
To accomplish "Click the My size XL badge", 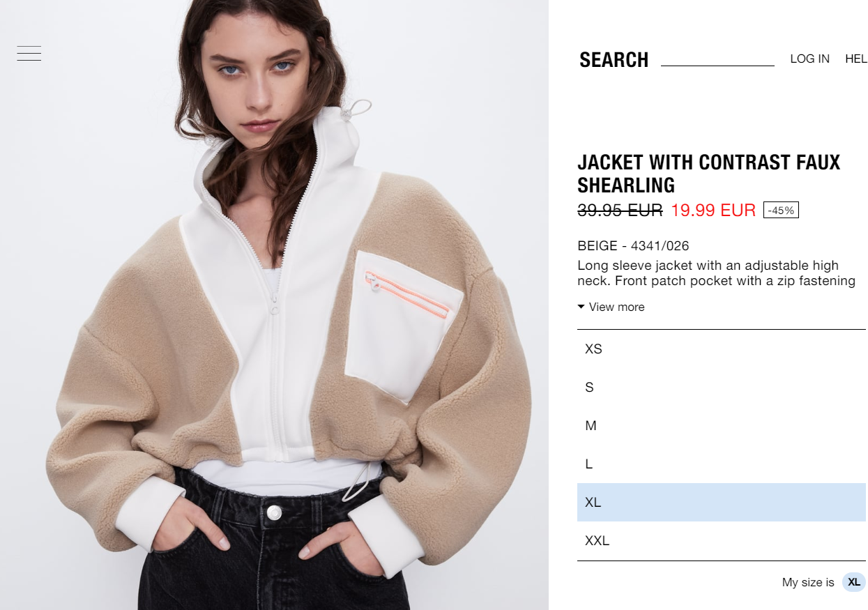I will pyautogui.click(x=854, y=582).
